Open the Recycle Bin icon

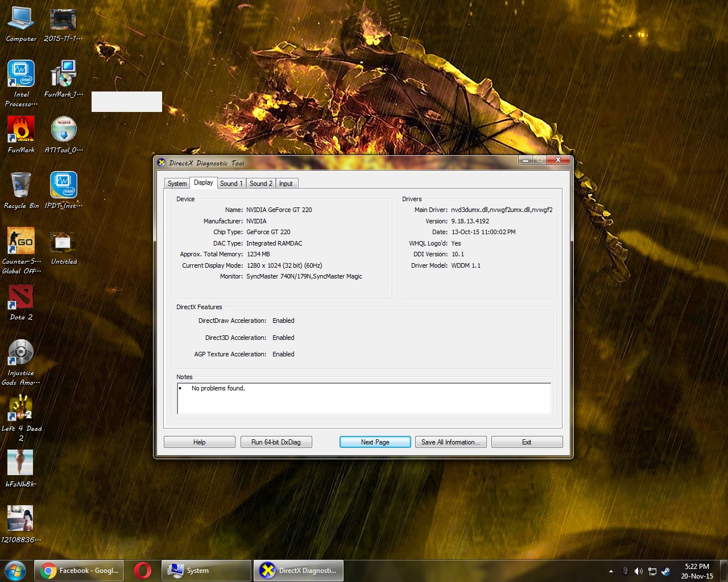pos(21,190)
